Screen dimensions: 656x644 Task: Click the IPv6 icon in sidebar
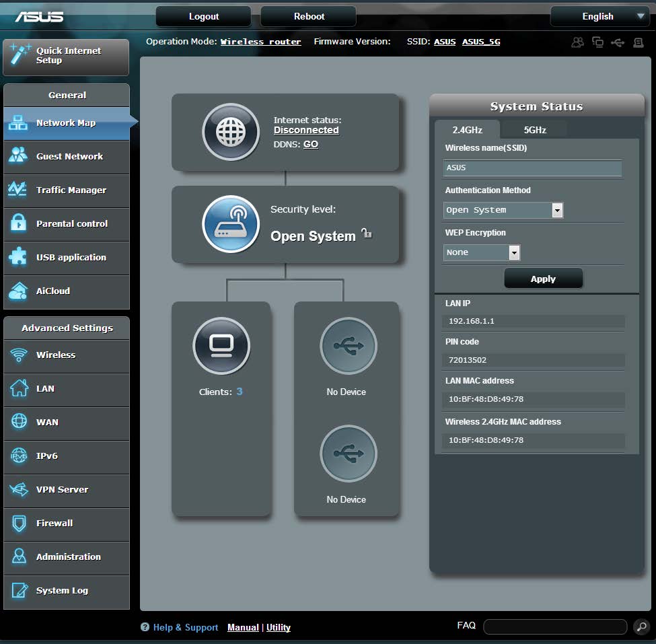(19, 456)
